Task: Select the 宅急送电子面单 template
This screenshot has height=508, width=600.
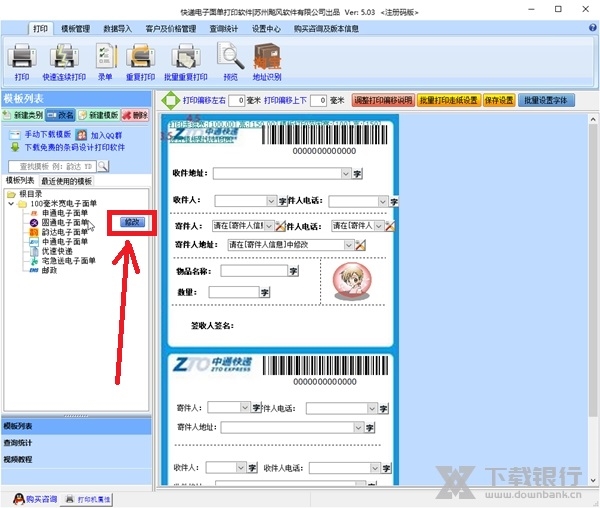Action: click(68, 261)
